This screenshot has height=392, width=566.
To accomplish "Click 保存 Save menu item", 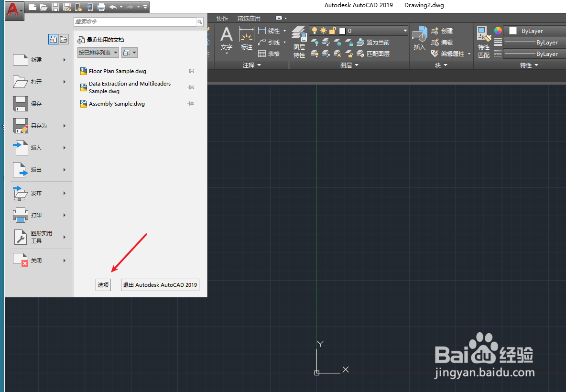I will 40,104.
